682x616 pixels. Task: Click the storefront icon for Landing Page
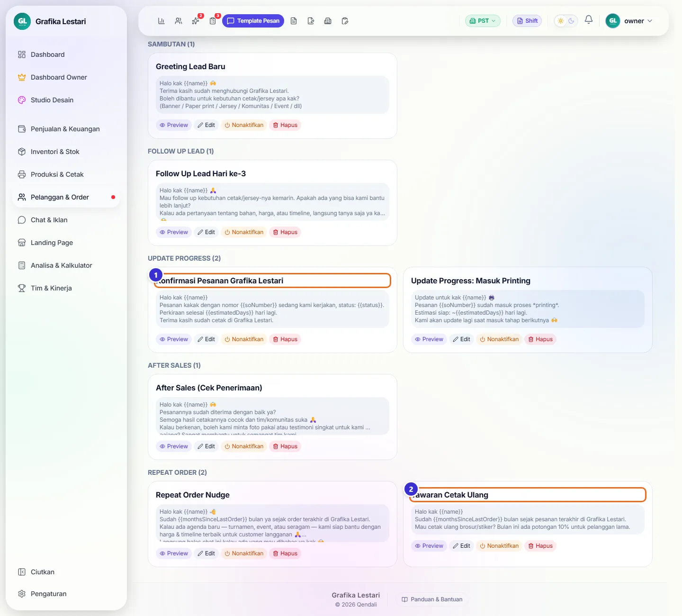click(22, 243)
